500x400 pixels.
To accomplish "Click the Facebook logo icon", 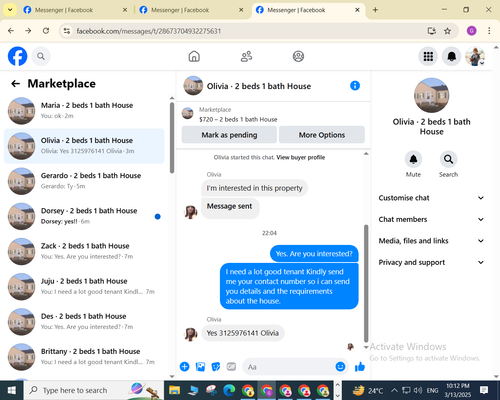I will pyautogui.click(x=17, y=56).
